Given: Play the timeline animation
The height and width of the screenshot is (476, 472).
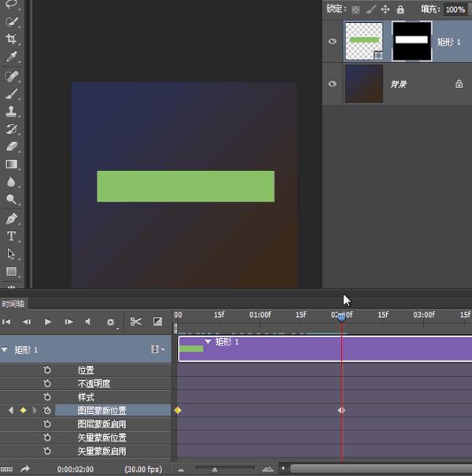Looking at the screenshot, I should (47, 322).
